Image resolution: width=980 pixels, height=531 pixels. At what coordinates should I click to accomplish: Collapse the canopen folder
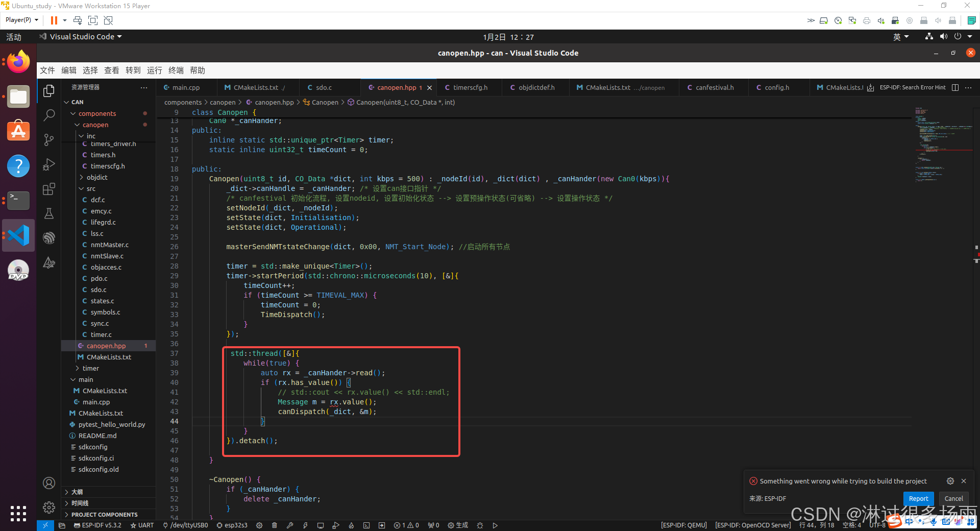tap(108, 125)
